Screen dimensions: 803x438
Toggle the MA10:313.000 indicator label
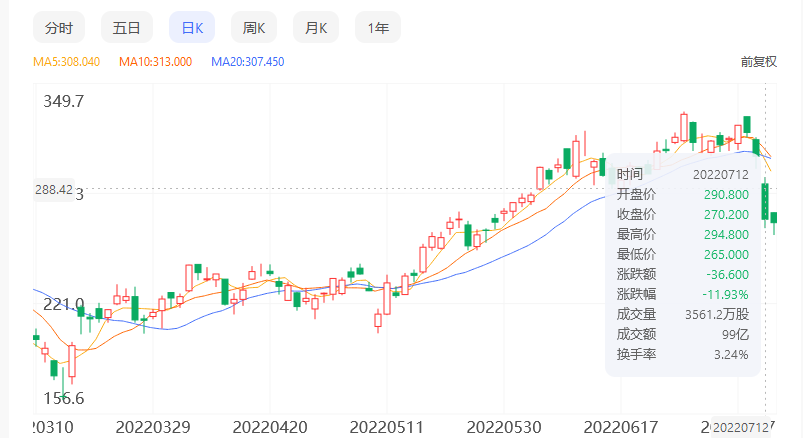point(155,62)
